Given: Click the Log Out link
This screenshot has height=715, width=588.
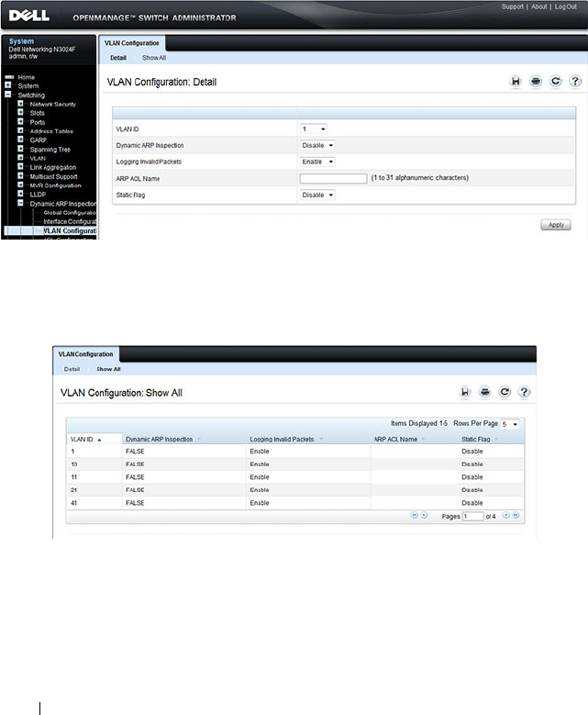Looking at the screenshot, I should click(566, 6).
